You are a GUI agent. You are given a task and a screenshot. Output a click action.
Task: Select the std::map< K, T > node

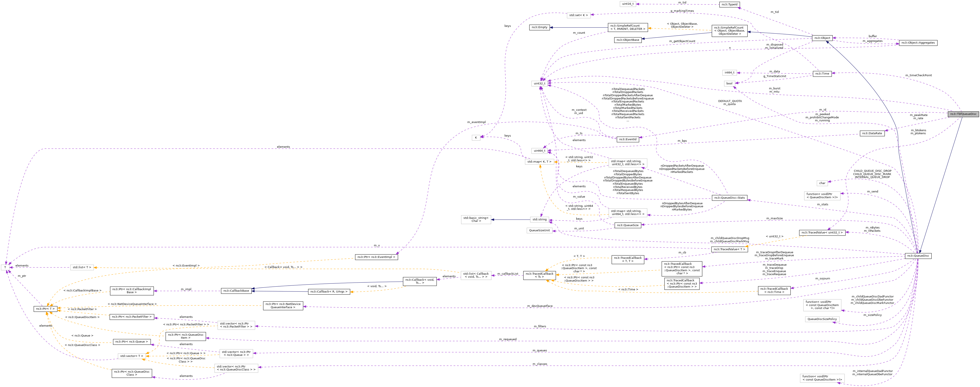point(540,162)
